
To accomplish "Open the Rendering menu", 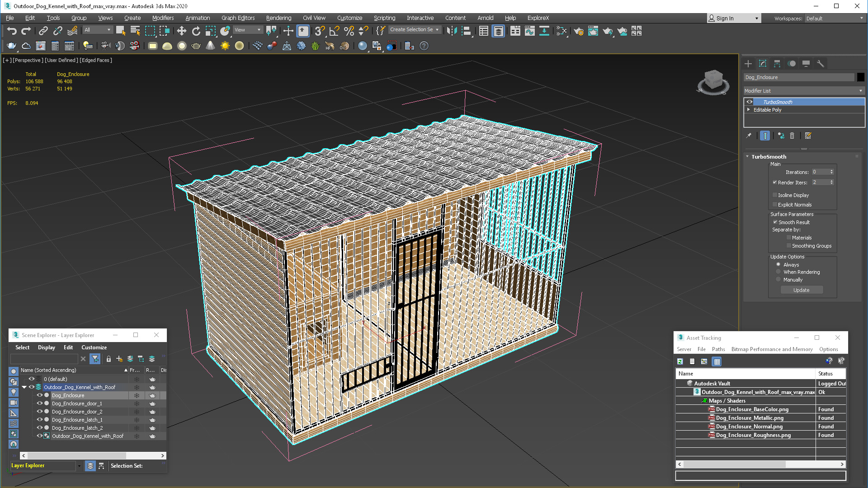I will [x=278, y=18].
